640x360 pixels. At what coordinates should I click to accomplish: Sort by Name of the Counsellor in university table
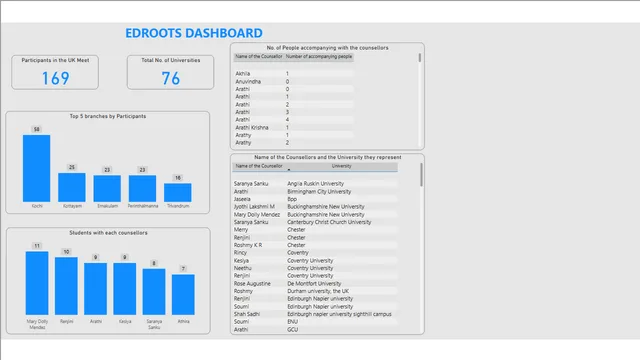[259, 166]
